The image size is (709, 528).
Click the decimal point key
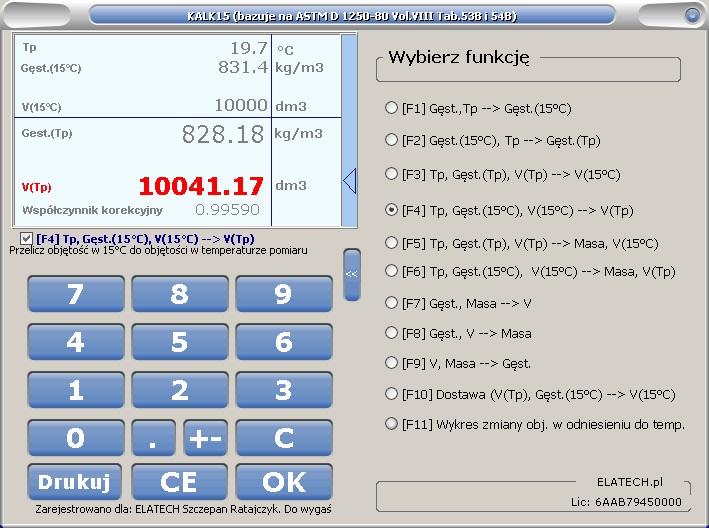(x=154, y=438)
